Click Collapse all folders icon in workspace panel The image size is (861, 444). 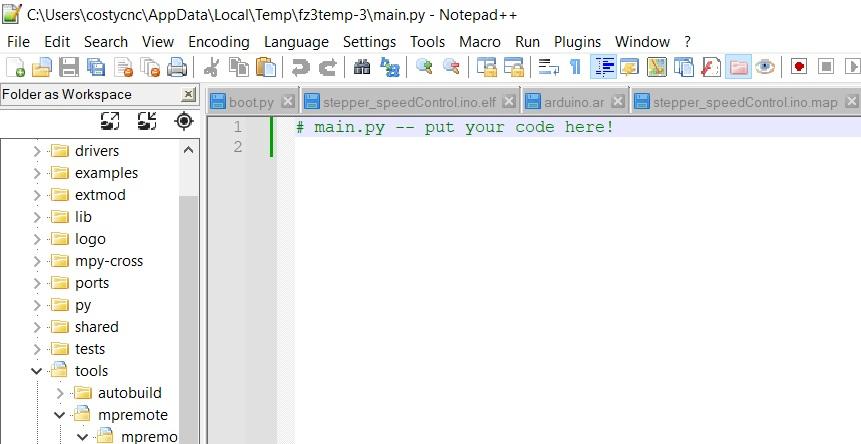click(x=147, y=121)
